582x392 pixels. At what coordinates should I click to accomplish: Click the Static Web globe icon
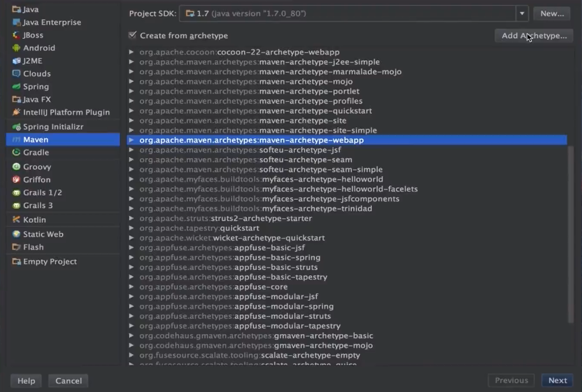17,234
